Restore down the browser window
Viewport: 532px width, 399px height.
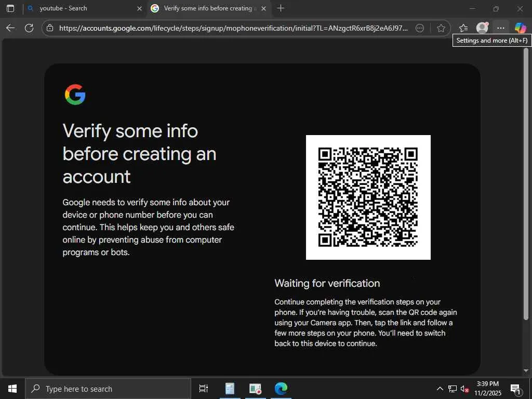496,8
